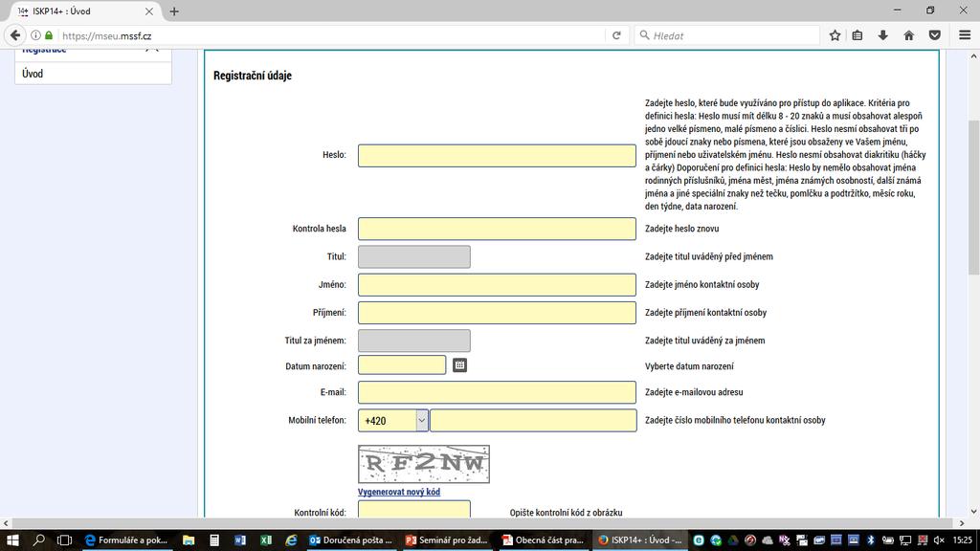This screenshot has width=980, height=551.
Task: Click the vertical page scrollbar thumb
Action: pyautogui.click(x=973, y=197)
